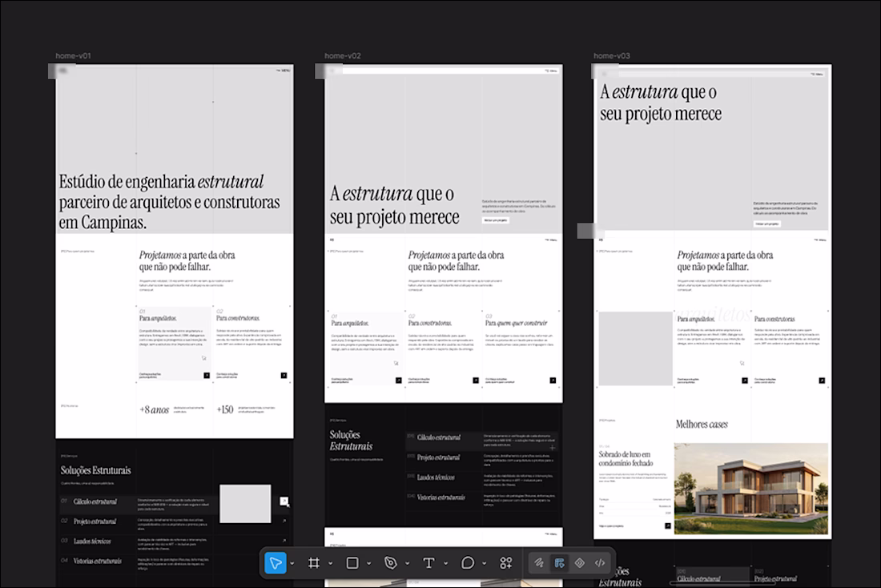Toggle Dev Mode on
Viewport: 881px width, 588px height.
click(600, 563)
